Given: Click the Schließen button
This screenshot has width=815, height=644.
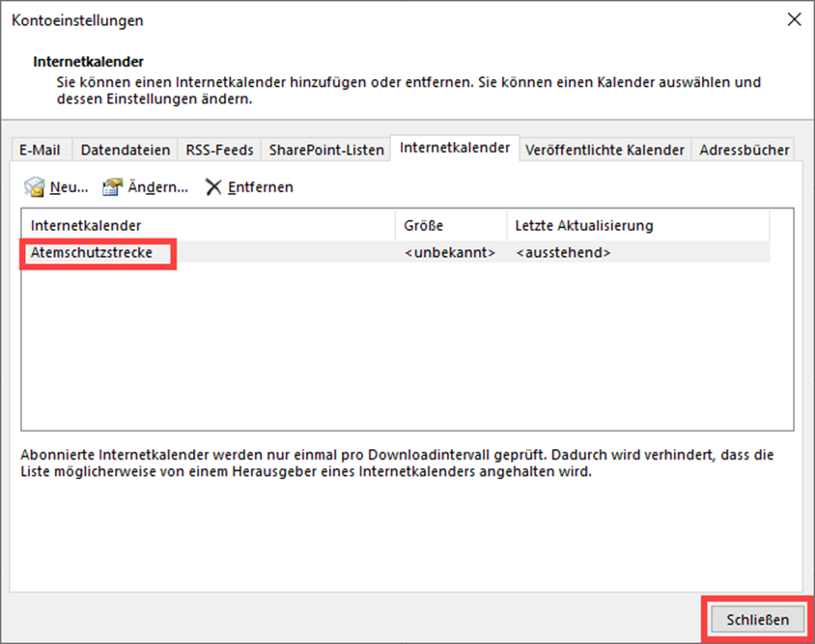Looking at the screenshot, I should (757, 619).
